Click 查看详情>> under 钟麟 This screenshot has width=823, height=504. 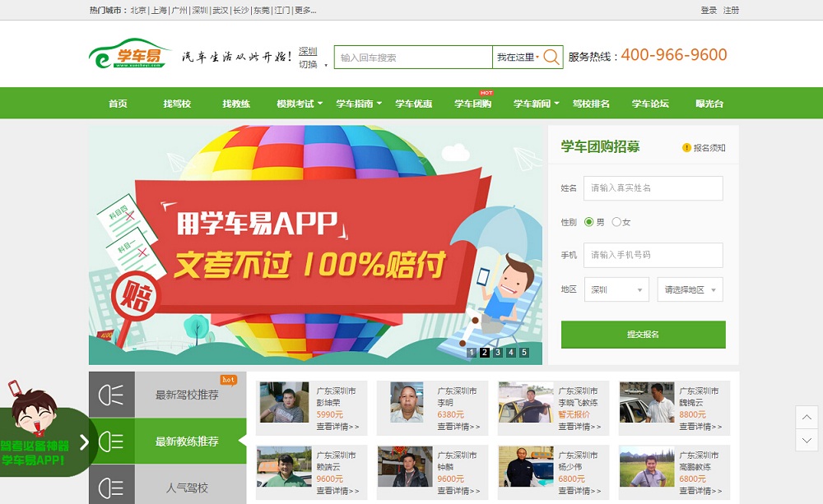458,491
